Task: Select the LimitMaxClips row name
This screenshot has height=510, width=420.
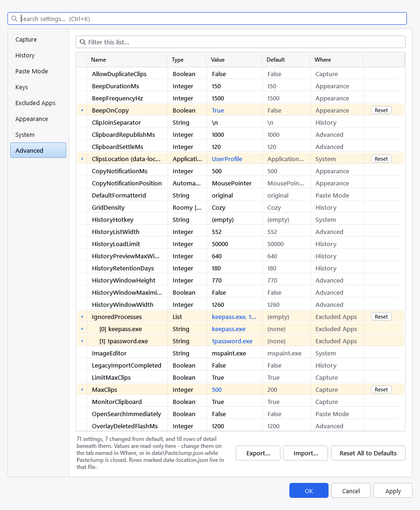Action: [111, 377]
